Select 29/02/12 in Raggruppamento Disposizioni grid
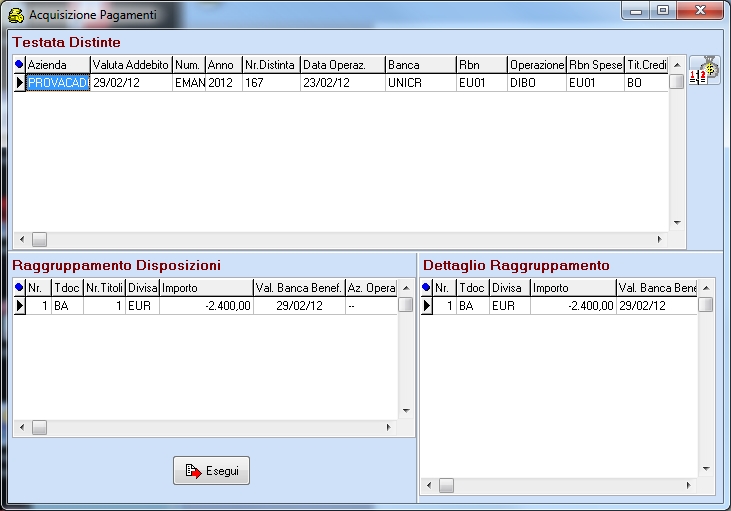 [x=299, y=305]
